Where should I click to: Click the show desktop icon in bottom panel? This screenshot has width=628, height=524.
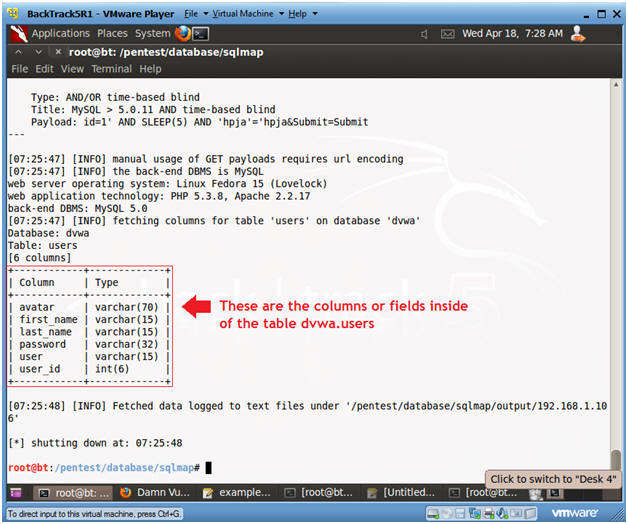pyautogui.click(x=16, y=493)
